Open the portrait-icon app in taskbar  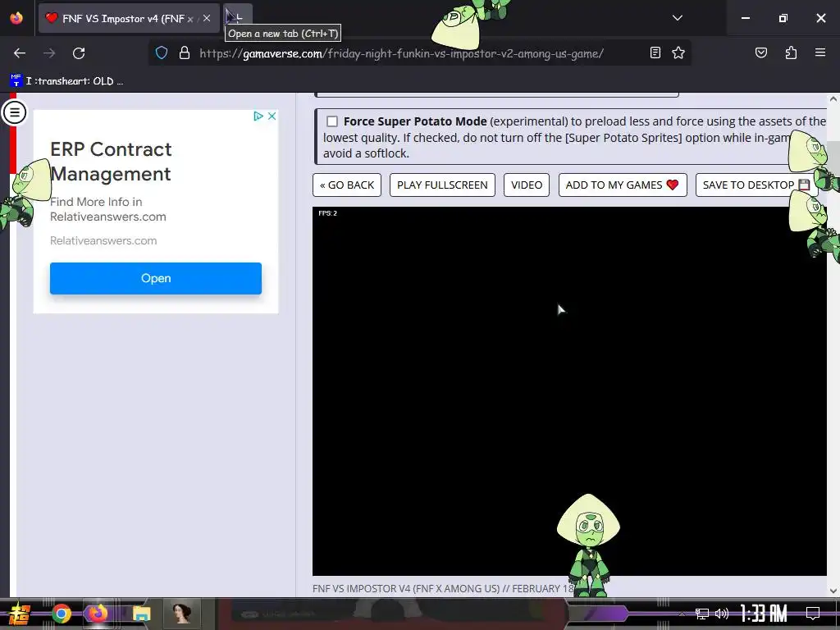click(181, 614)
